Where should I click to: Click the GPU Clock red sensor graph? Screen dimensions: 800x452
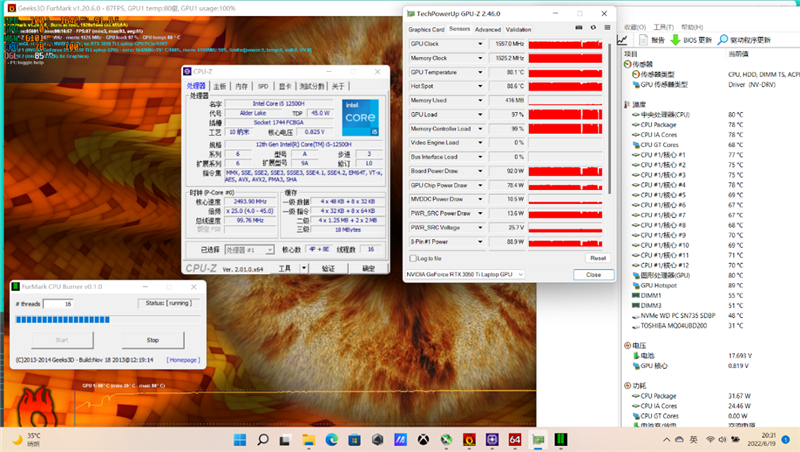point(565,44)
